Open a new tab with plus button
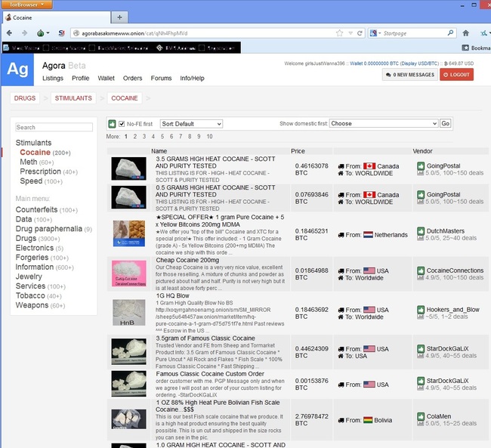 click(x=120, y=17)
